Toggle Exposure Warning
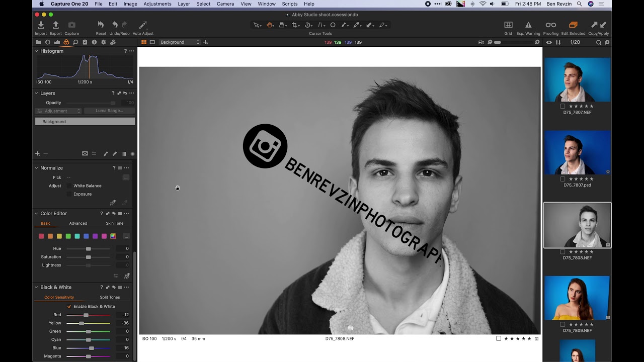Image resolution: width=644 pixels, height=362 pixels. tap(528, 25)
